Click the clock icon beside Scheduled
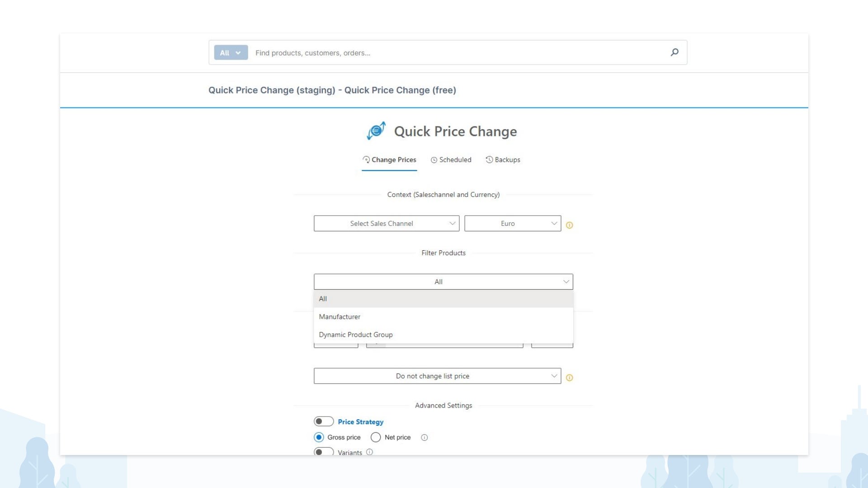 pos(434,160)
